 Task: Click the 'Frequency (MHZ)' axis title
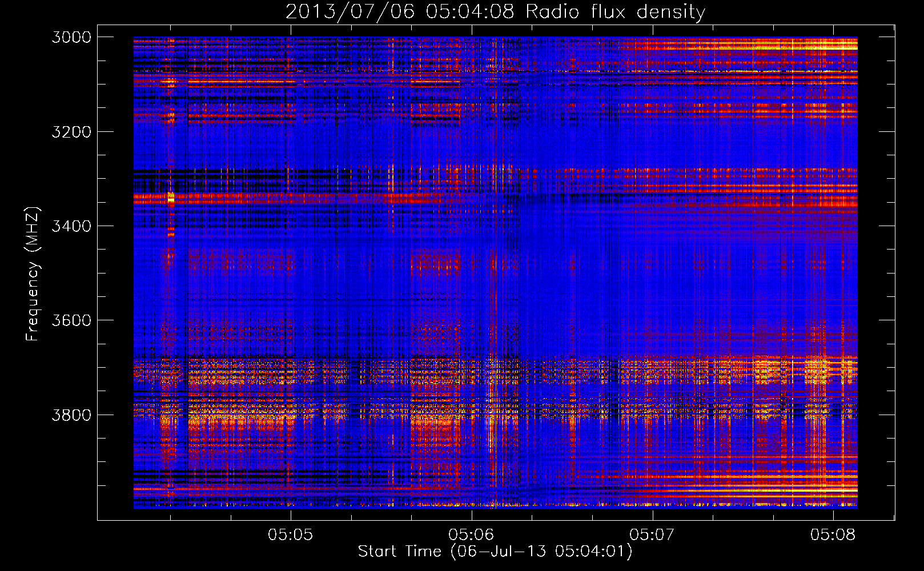[x=33, y=274]
